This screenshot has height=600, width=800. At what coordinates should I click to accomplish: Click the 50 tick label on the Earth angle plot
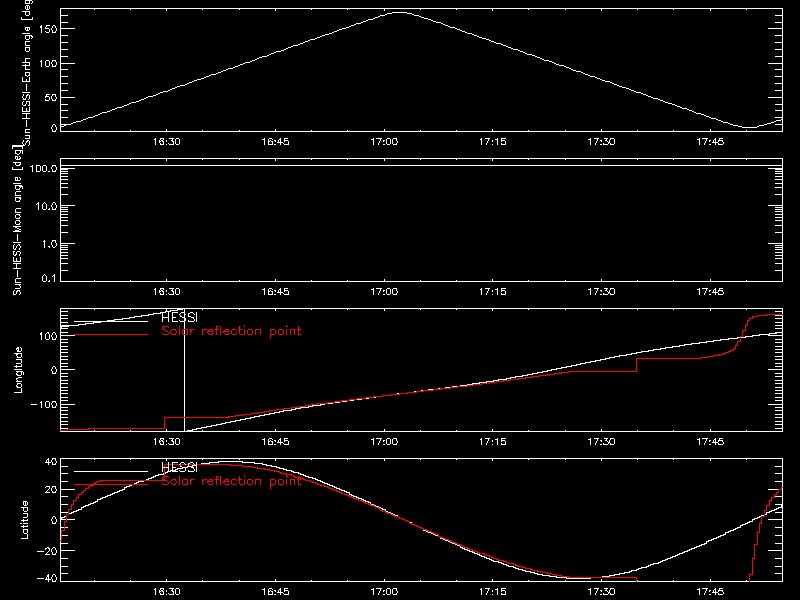[51, 97]
